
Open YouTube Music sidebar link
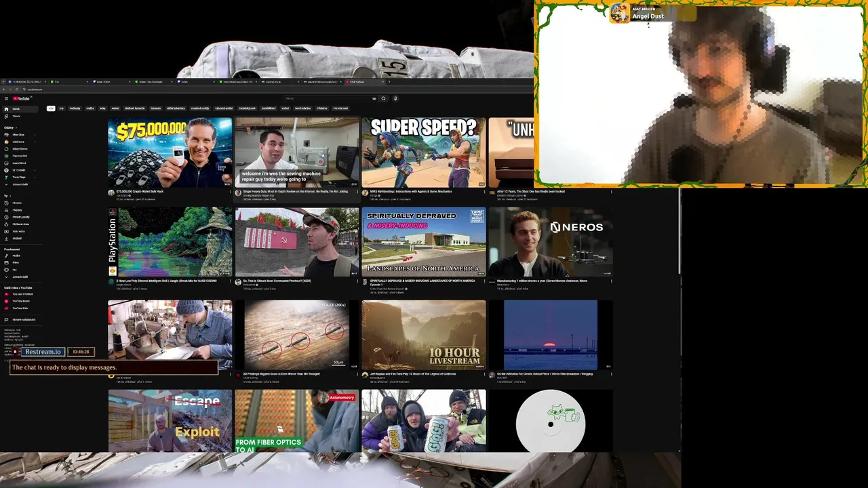coord(19,301)
